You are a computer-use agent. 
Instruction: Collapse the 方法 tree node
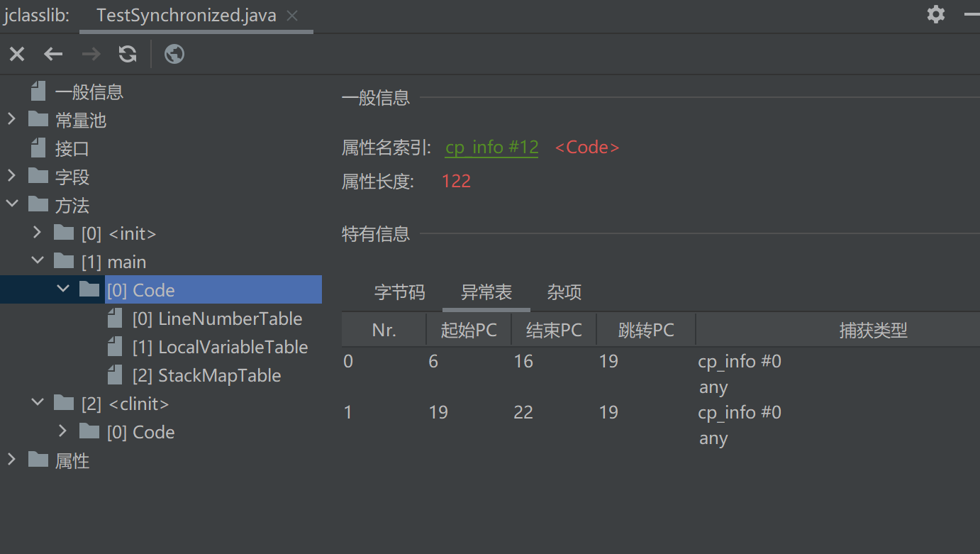click(x=11, y=204)
